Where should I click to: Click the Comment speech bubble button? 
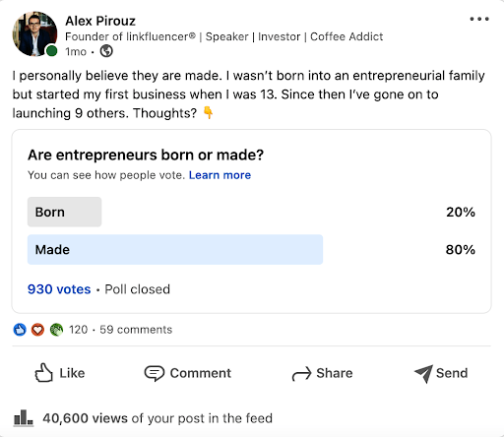point(188,373)
